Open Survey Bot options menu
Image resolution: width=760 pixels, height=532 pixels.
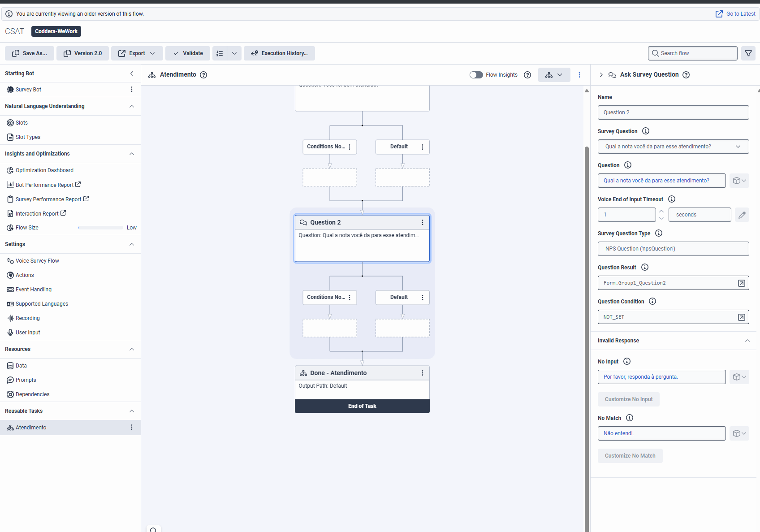point(132,89)
